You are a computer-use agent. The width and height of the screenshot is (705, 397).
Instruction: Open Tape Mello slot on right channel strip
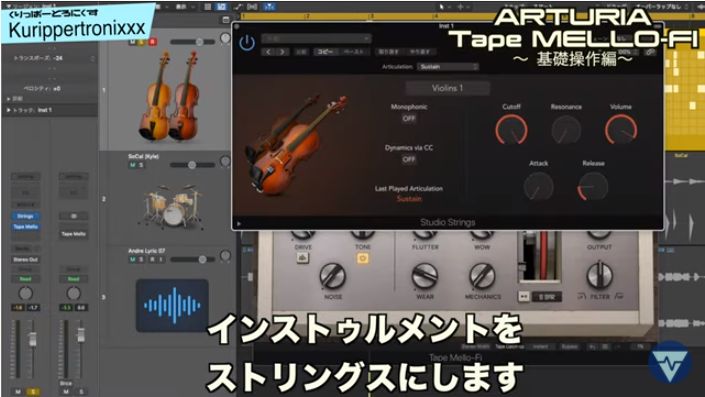point(73,234)
